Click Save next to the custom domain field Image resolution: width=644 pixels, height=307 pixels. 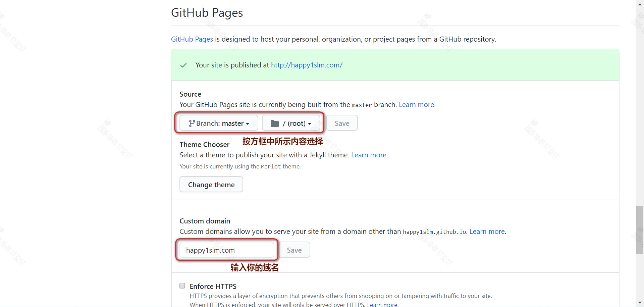tap(294, 250)
